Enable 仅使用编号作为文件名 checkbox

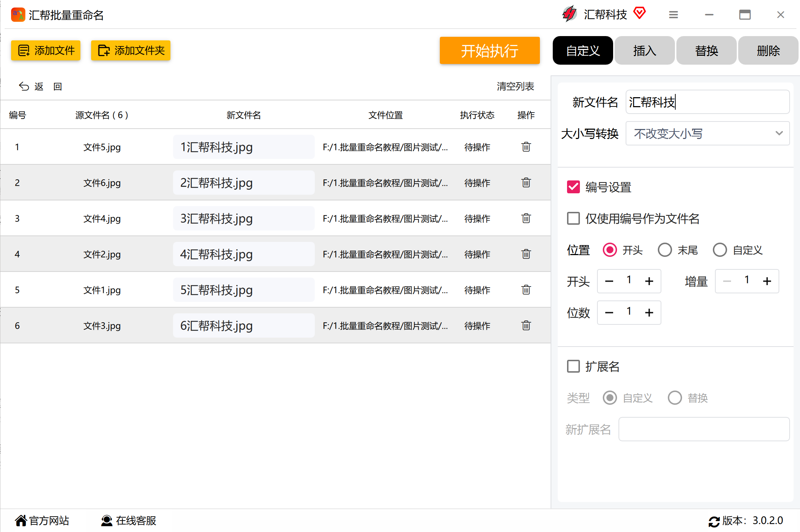pos(573,218)
